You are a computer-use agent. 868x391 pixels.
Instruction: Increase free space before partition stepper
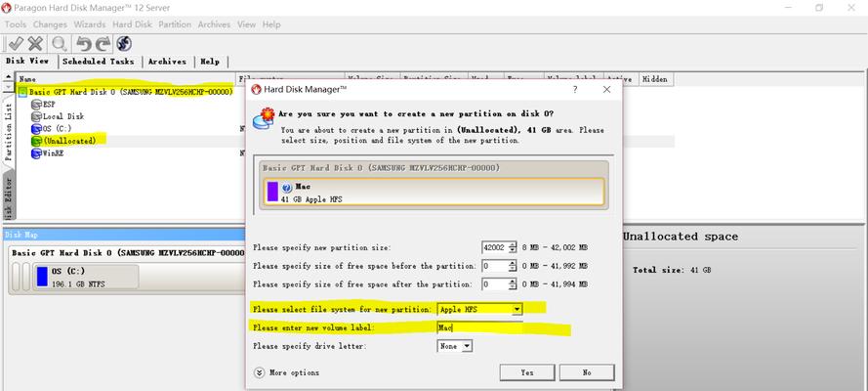(513, 263)
